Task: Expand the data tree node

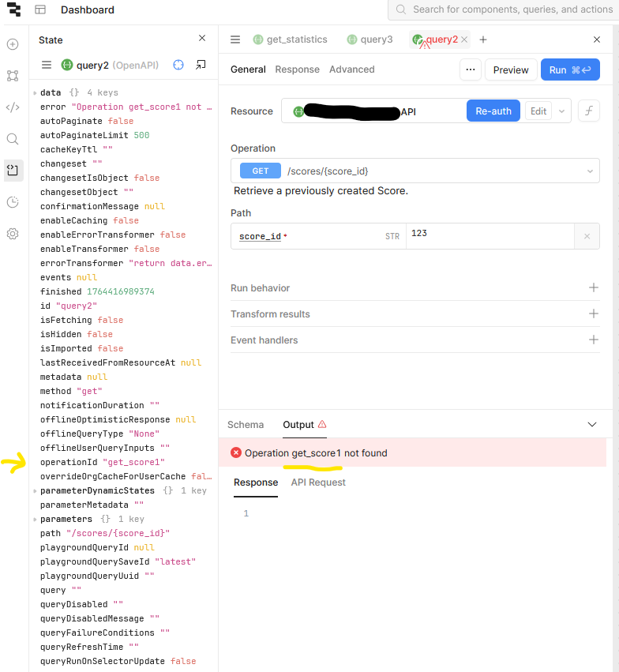Action: click(x=35, y=93)
